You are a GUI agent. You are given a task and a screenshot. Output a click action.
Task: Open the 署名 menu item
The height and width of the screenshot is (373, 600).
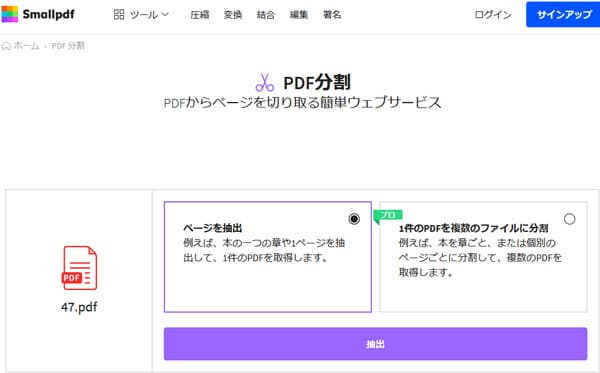click(x=332, y=15)
